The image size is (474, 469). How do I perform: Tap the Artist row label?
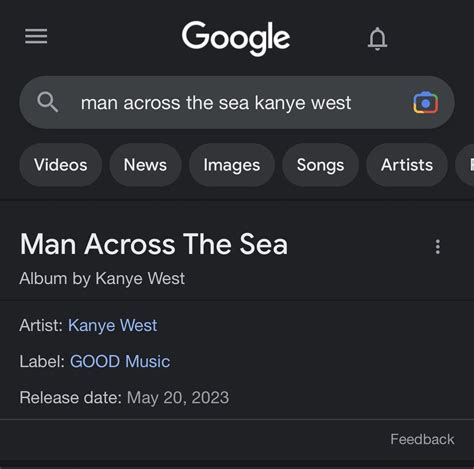[x=41, y=326]
